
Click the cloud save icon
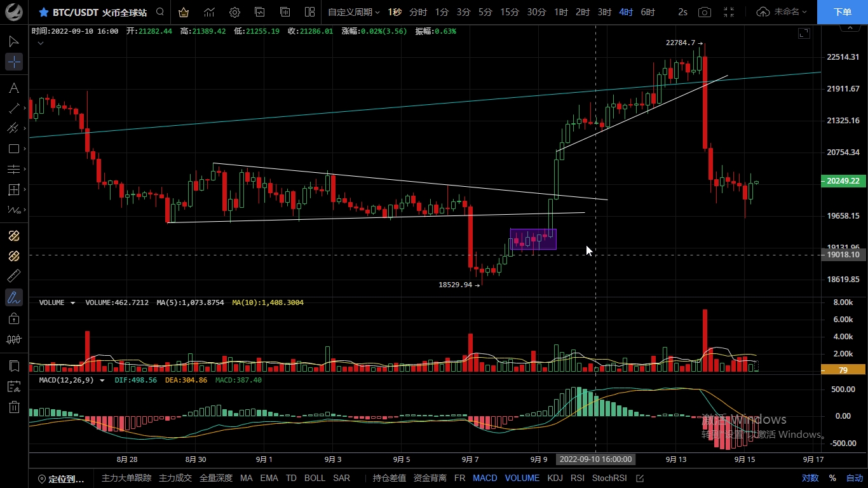tap(763, 12)
